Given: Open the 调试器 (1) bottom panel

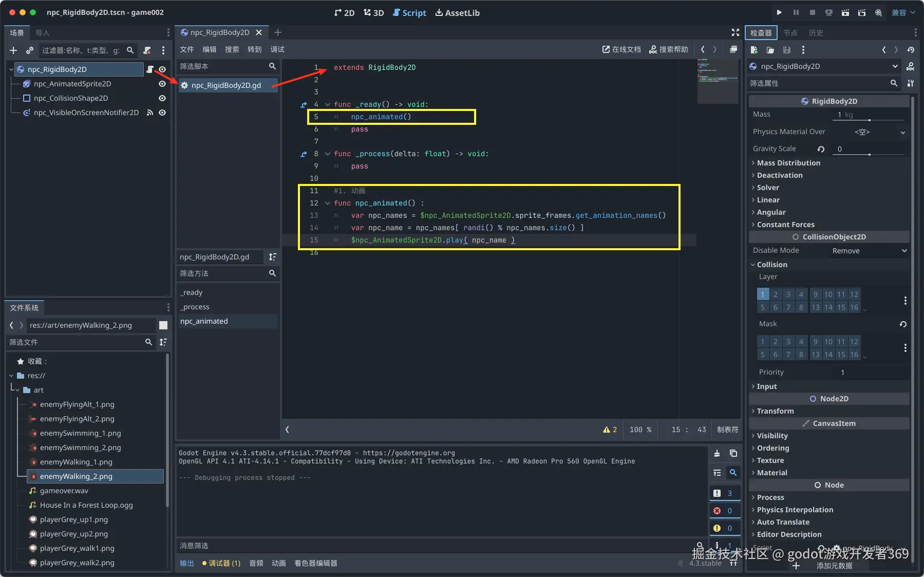Looking at the screenshot, I should 221,563.
